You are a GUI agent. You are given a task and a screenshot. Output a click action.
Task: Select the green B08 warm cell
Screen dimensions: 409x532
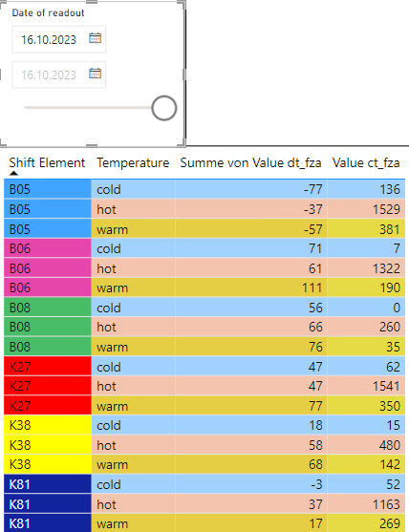(48, 347)
